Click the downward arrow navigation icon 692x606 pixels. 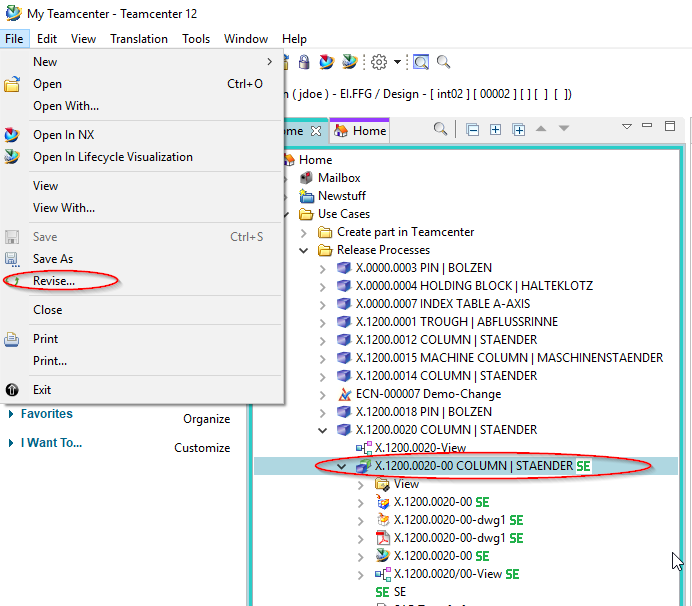click(564, 129)
